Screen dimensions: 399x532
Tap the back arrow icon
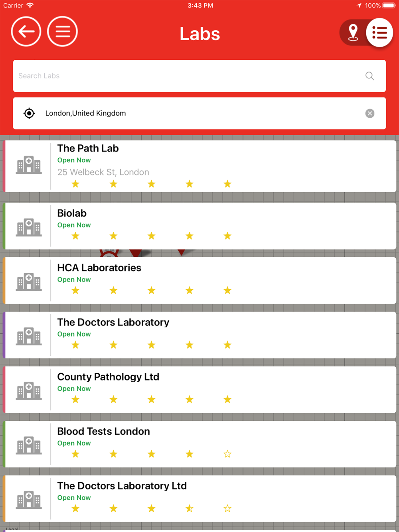(x=26, y=32)
